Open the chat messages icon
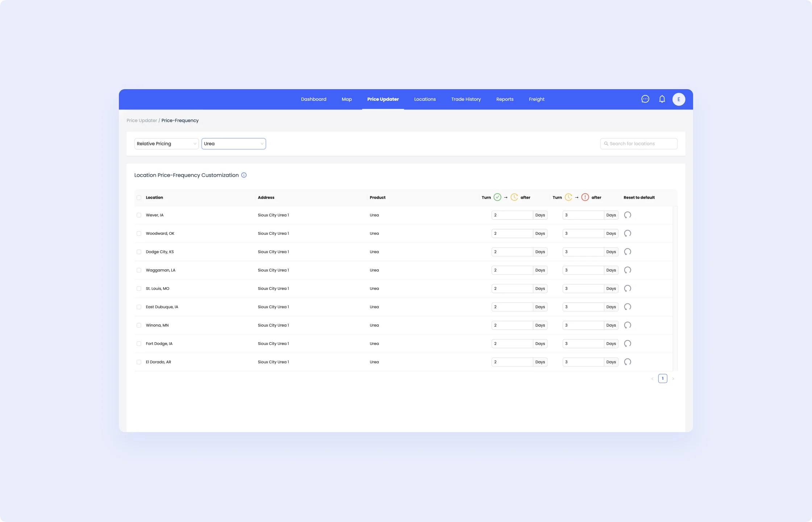Screen dimensions: 812x522 [645, 99]
